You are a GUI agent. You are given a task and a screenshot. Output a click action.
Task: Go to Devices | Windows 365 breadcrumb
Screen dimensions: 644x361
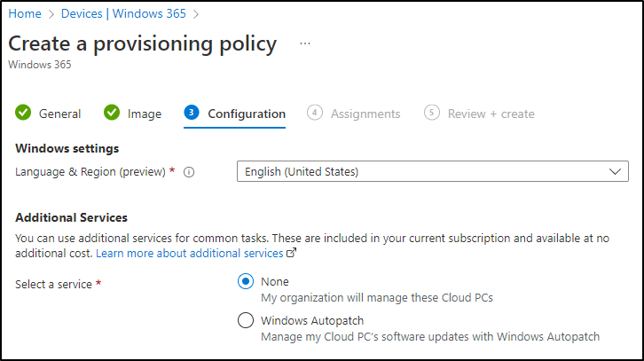[123, 13]
